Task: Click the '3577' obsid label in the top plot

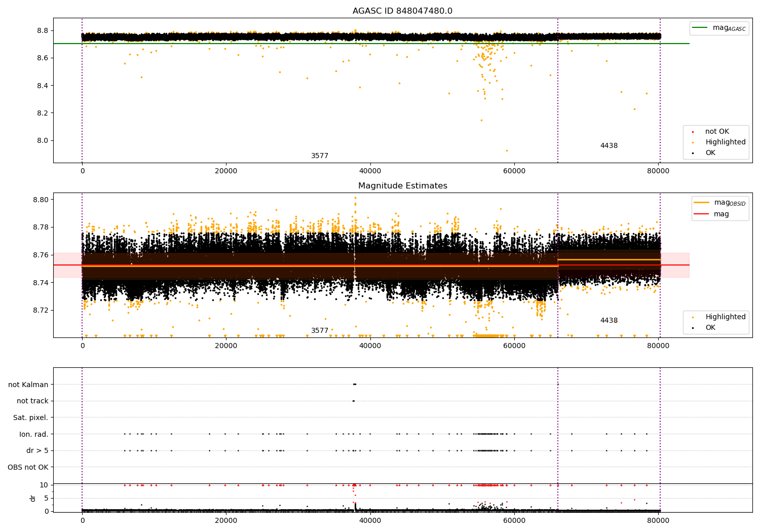Action: (x=320, y=156)
